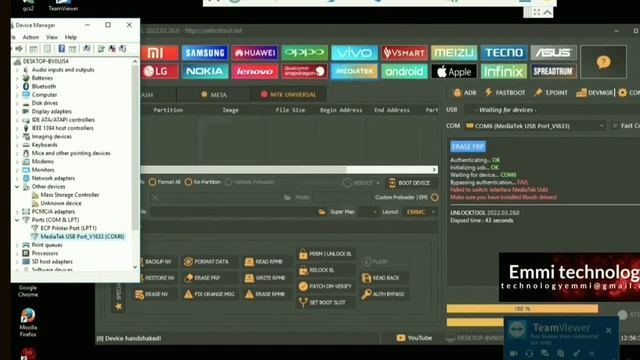Choose the Lenovo brand tile
640x360 pixels.
click(255, 71)
